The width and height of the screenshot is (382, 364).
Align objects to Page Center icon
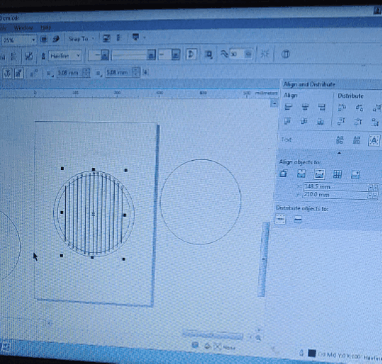coord(319,174)
